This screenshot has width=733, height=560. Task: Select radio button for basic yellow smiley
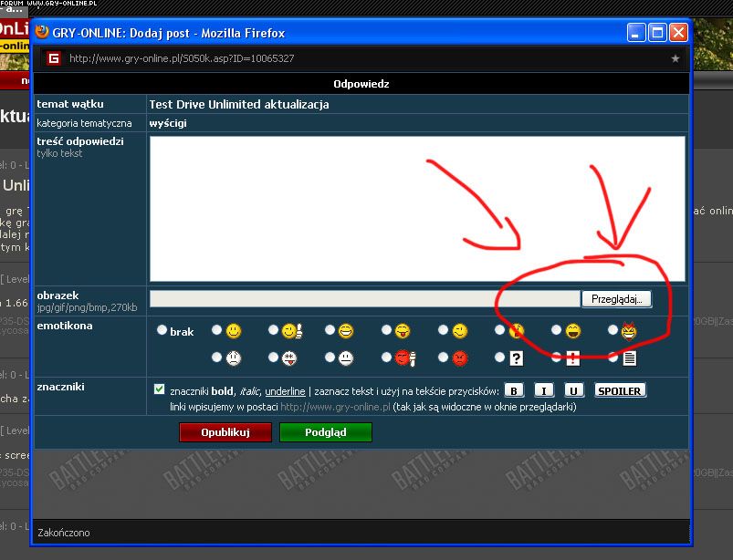click(217, 330)
